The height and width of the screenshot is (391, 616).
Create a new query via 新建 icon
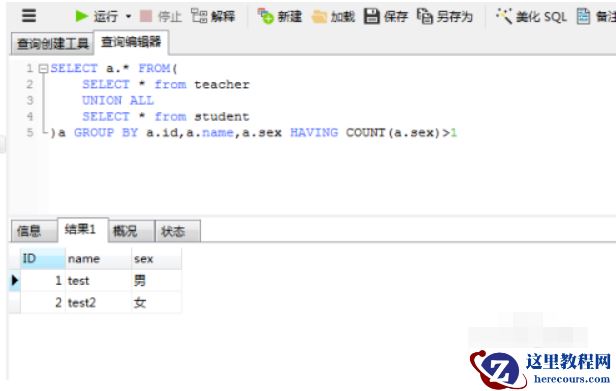pyautogui.click(x=266, y=16)
